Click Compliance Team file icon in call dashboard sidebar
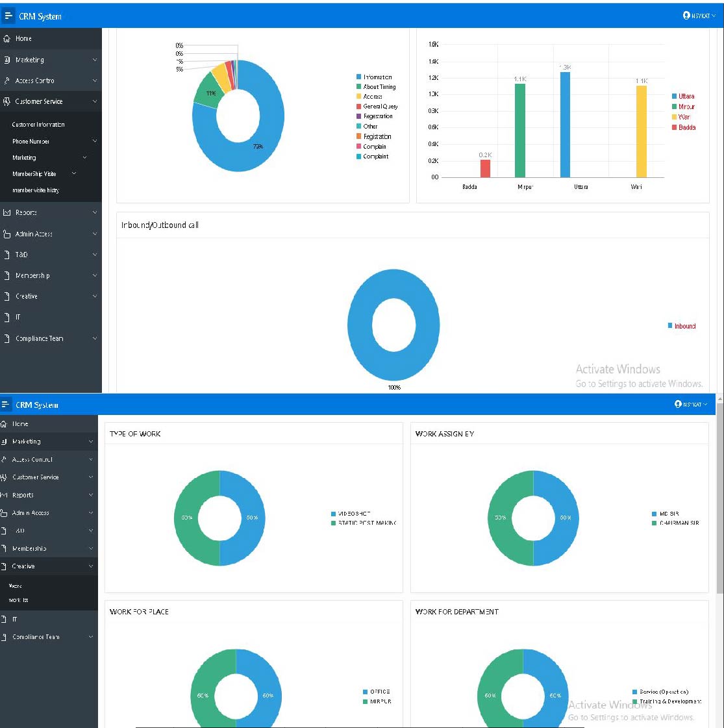 [6, 338]
